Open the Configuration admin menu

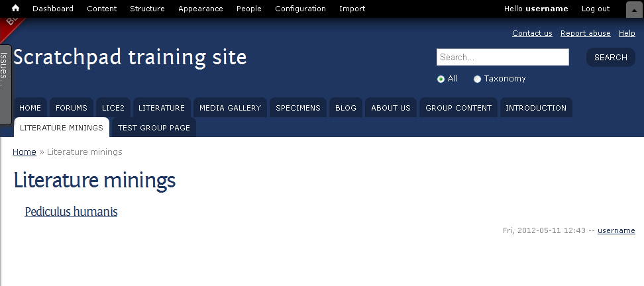coord(300,9)
